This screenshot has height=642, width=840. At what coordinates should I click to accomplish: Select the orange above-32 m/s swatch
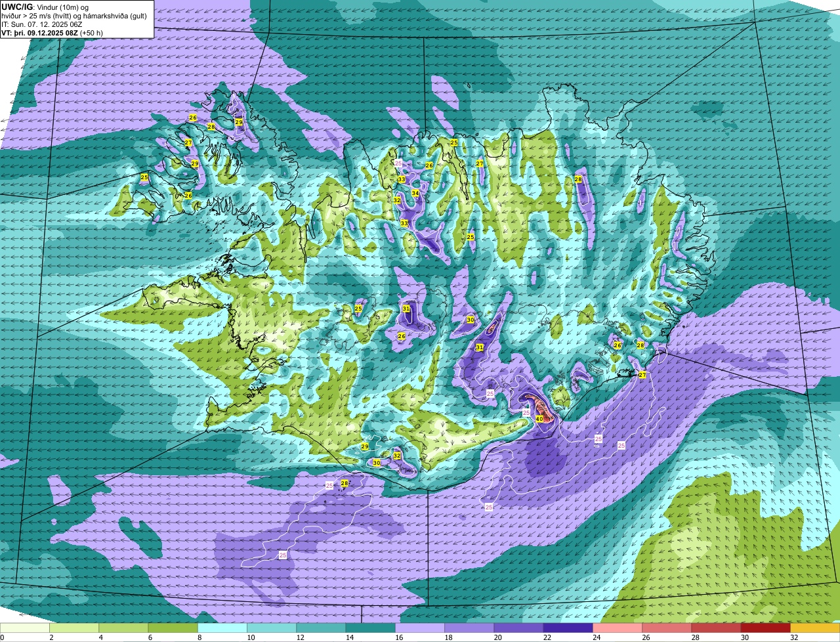click(x=815, y=628)
